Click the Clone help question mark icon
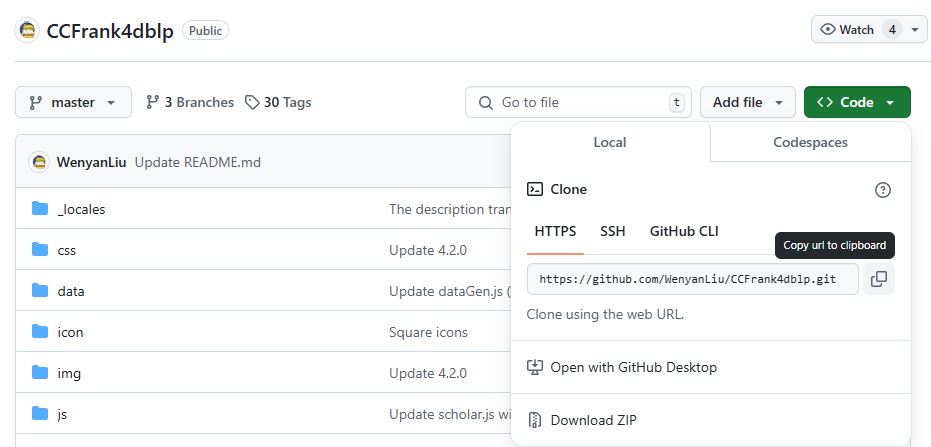This screenshot has height=447, width=931. (x=883, y=190)
